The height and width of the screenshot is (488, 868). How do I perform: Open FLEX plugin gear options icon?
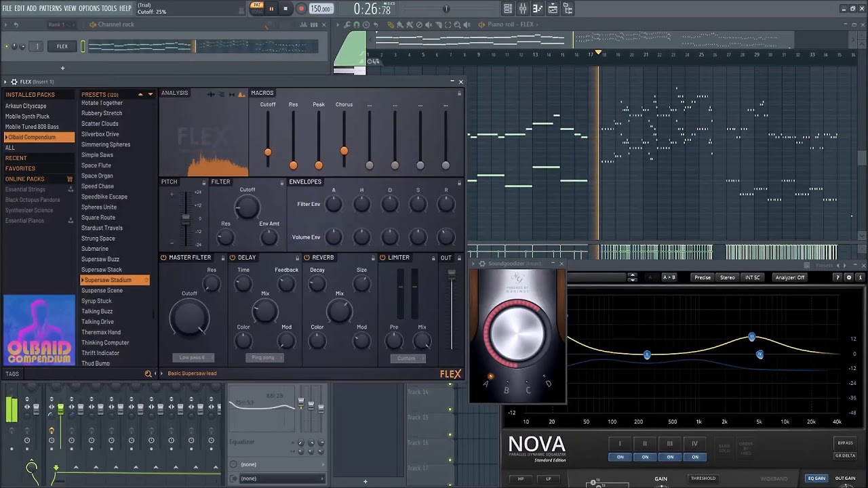(14, 81)
